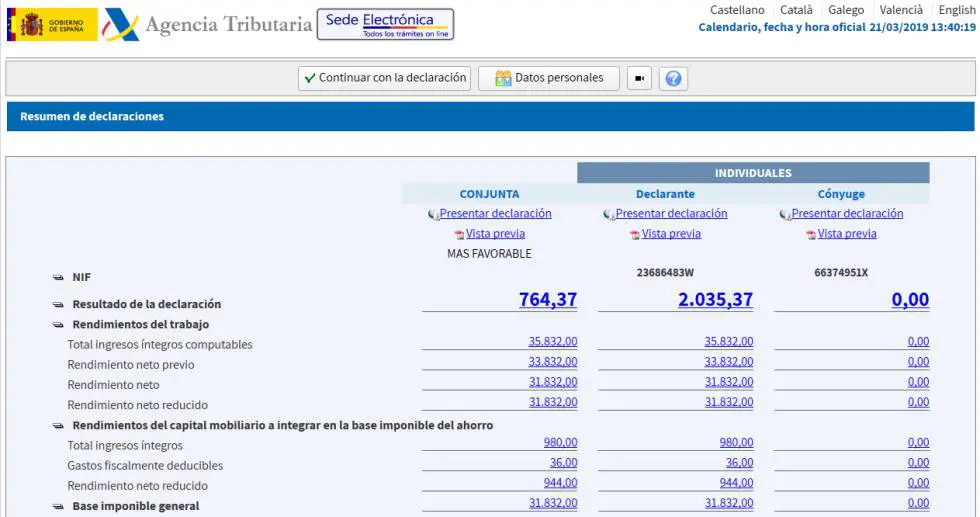Select Galego language option

tap(846, 10)
